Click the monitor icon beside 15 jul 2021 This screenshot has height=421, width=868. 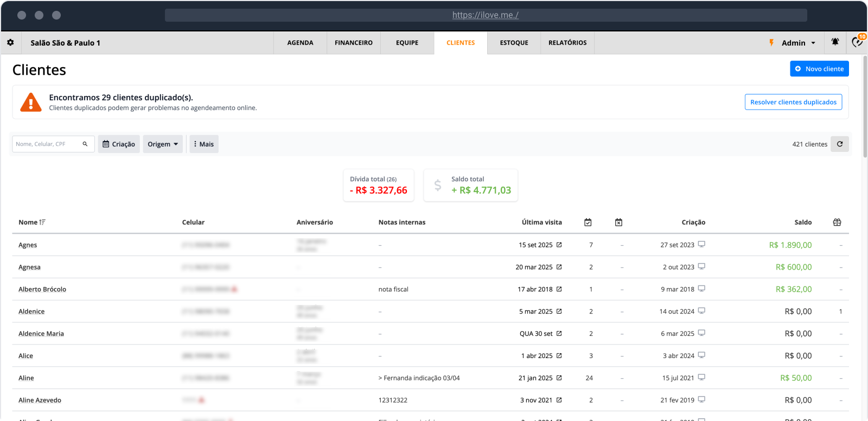701,378
